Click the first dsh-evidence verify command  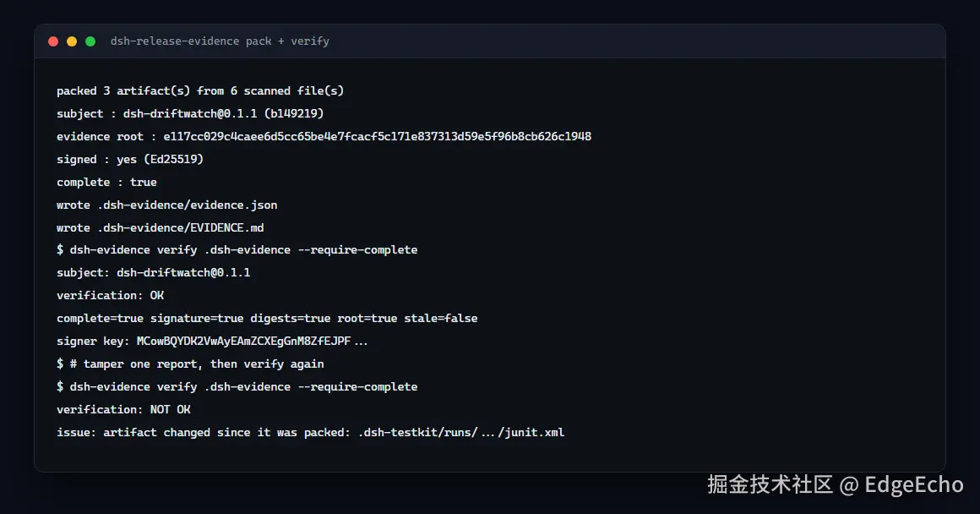point(244,249)
